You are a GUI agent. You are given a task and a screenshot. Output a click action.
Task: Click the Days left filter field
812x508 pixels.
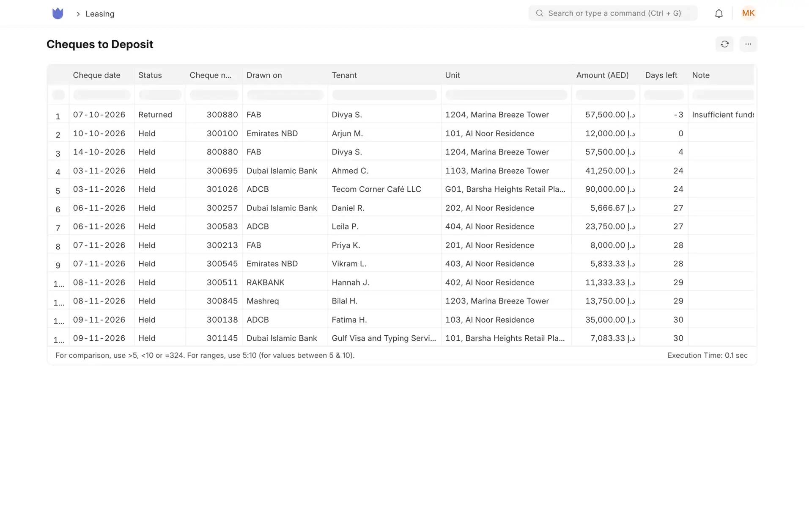[664, 95]
